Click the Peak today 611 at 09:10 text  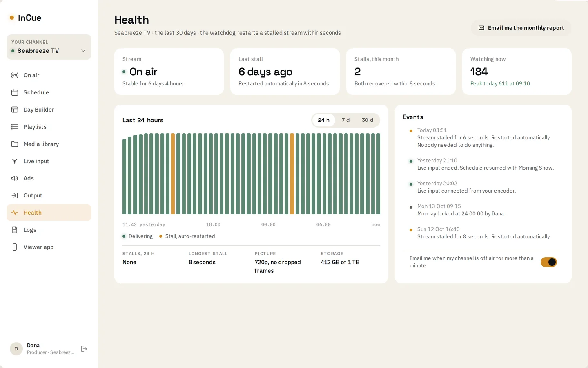(500, 83)
